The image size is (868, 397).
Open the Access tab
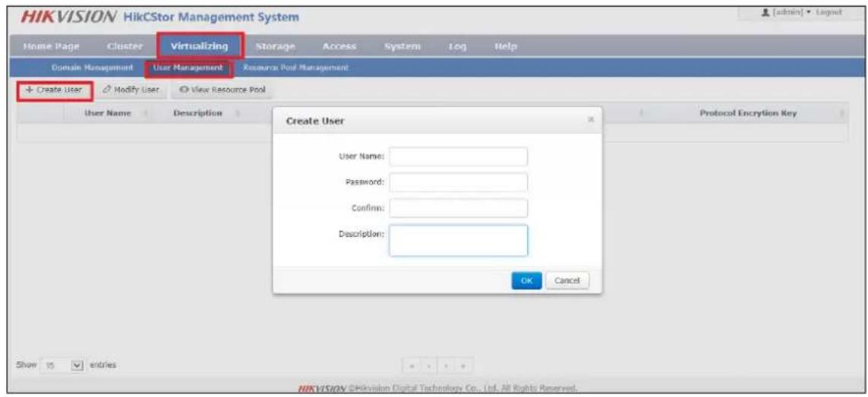click(x=338, y=46)
